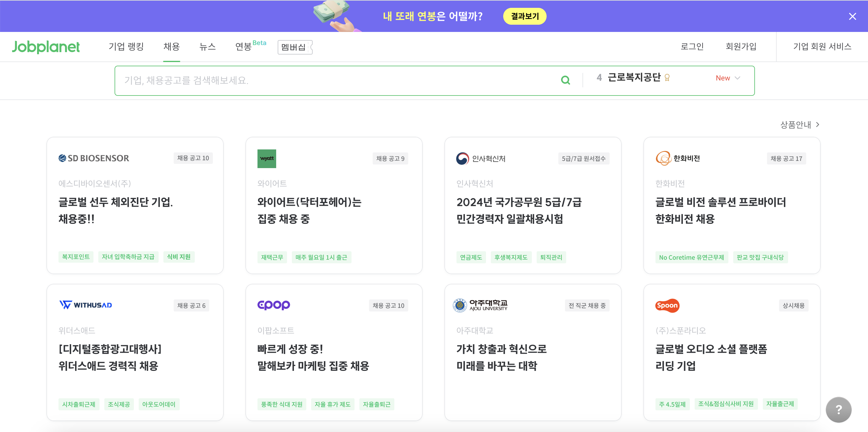Switch to the 기업 랭킹 tab
The image size is (868, 432).
click(x=125, y=47)
